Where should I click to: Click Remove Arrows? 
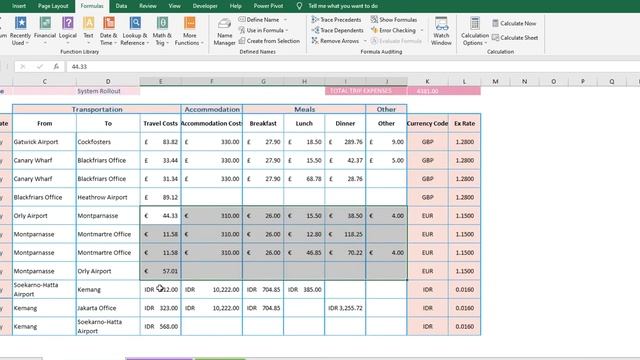336,41
